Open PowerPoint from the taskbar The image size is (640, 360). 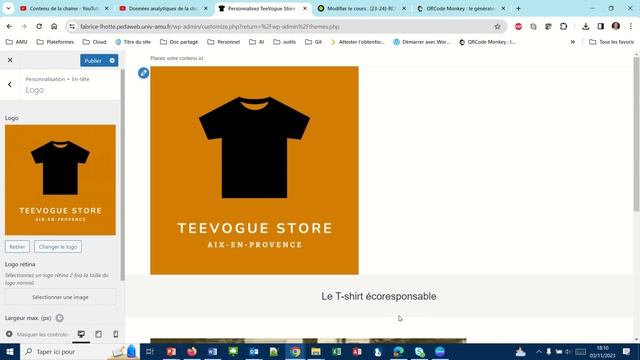pyautogui.click(x=171, y=351)
